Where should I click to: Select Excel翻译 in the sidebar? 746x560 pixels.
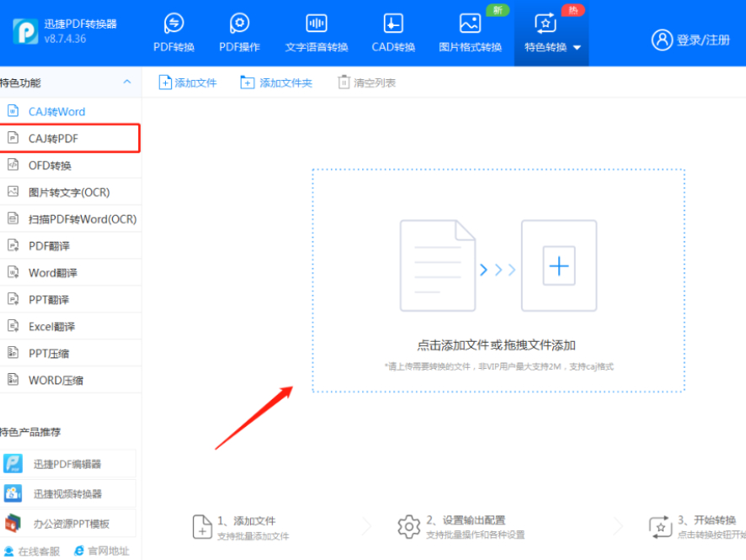tap(71, 327)
